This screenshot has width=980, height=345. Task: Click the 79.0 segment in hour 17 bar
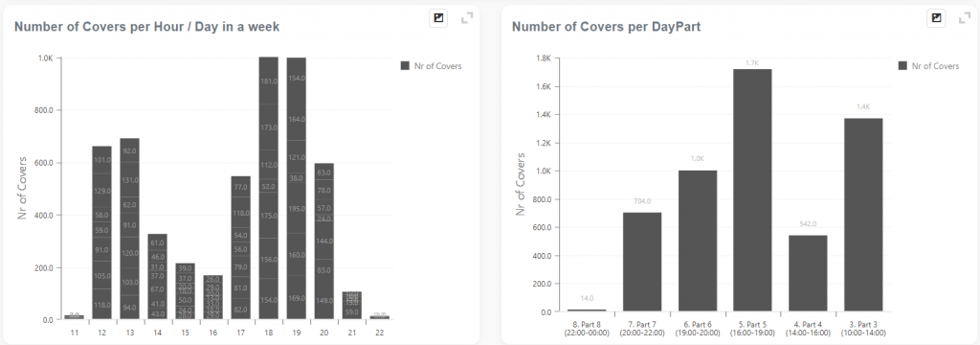pos(240,267)
